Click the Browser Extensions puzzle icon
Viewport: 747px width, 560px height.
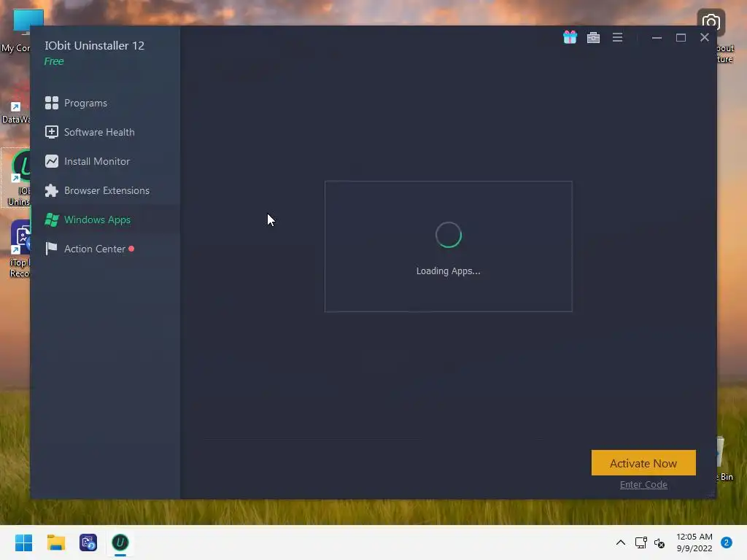click(52, 190)
